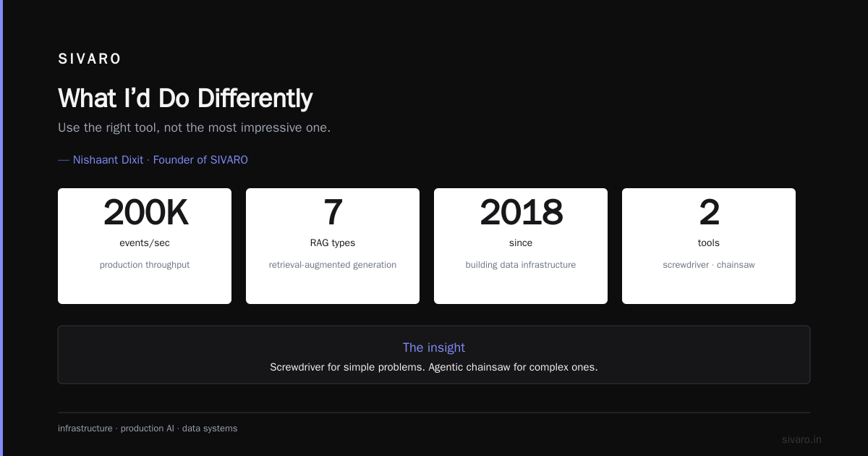This screenshot has height=456, width=868.
Task: Click 'retrieval-augmented generation' caption
Action: [333, 265]
